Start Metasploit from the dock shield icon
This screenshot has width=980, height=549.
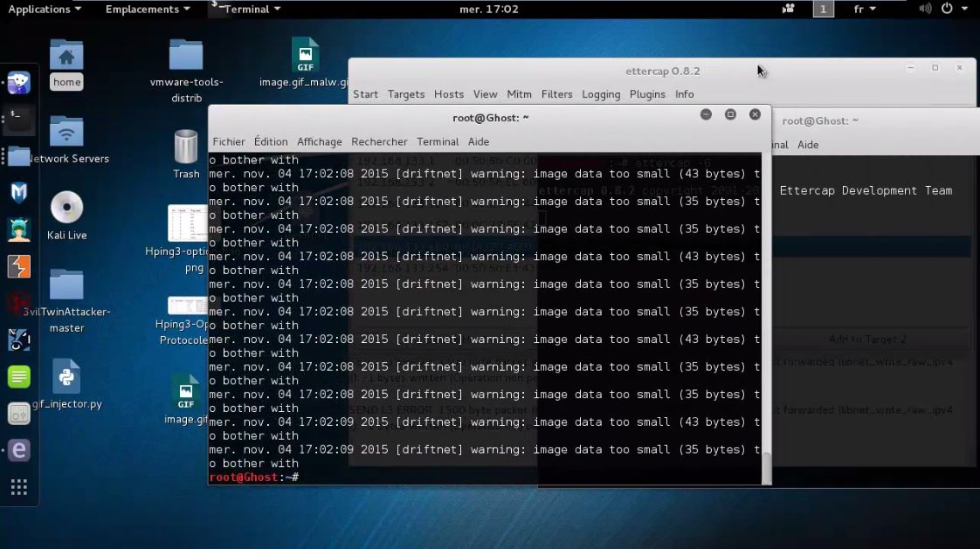click(x=18, y=192)
